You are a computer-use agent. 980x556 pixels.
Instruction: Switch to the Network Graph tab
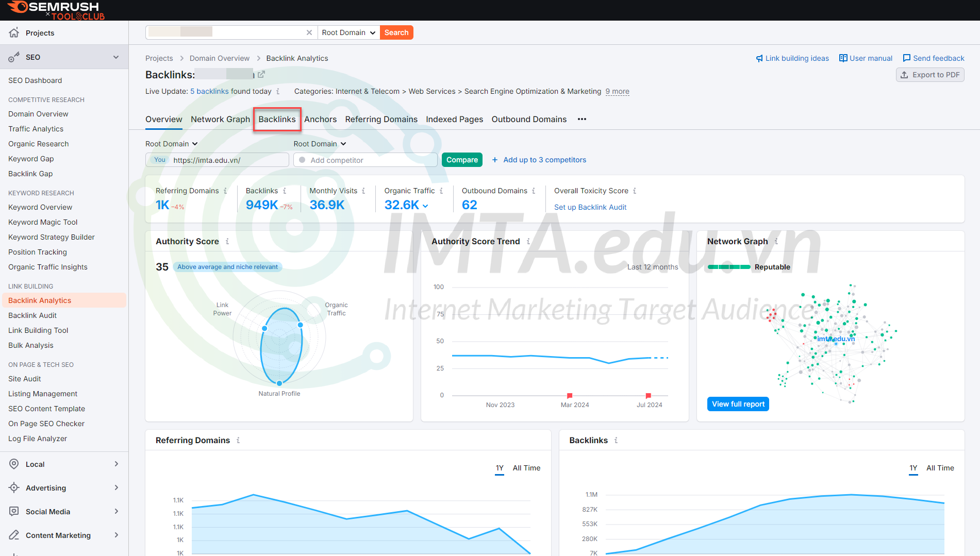tap(220, 119)
